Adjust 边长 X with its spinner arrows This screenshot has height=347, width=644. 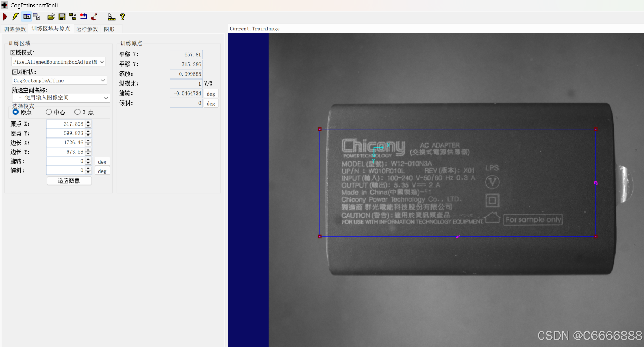pyautogui.click(x=88, y=142)
